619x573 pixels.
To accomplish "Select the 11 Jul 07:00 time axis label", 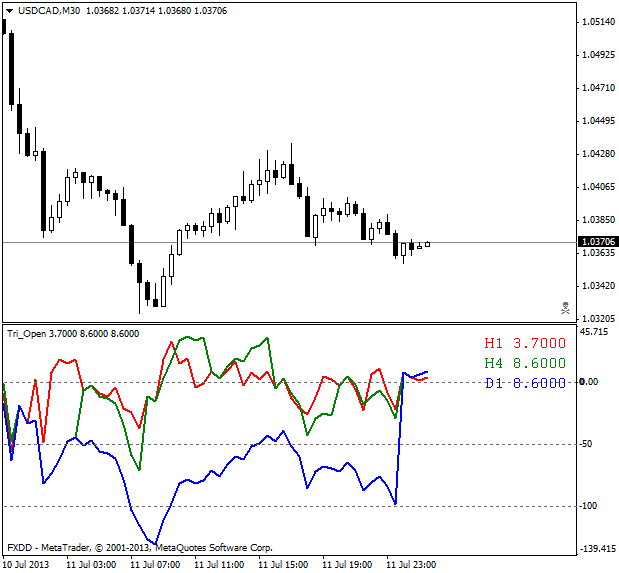I will pos(155,565).
